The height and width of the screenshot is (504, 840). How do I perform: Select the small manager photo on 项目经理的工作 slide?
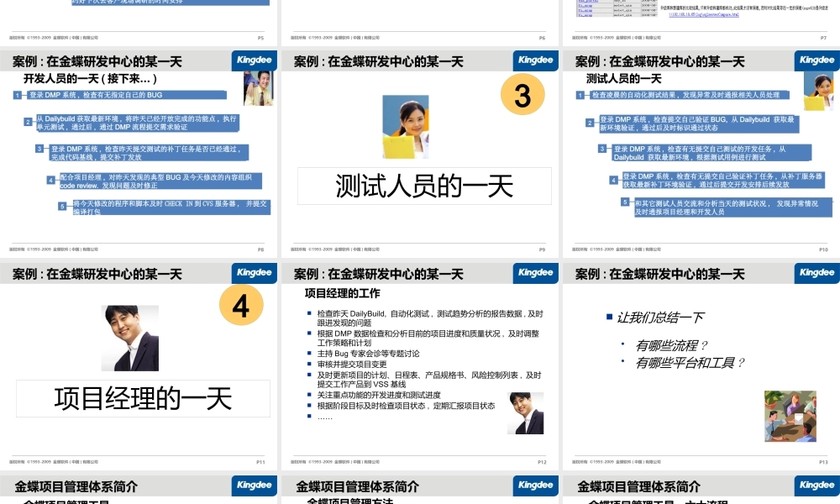[526, 413]
